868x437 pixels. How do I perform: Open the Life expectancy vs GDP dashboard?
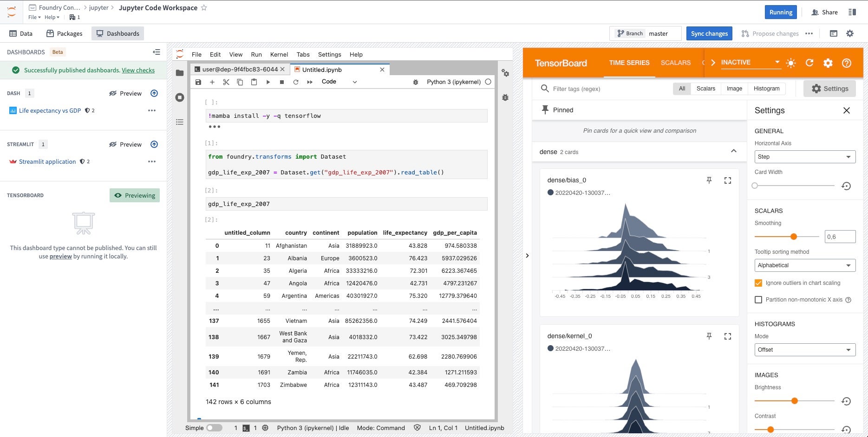pos(50,110)
